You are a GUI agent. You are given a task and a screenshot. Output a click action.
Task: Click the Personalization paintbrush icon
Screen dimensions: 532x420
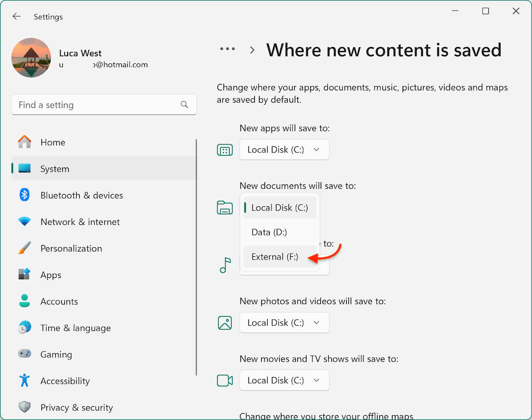24,248
